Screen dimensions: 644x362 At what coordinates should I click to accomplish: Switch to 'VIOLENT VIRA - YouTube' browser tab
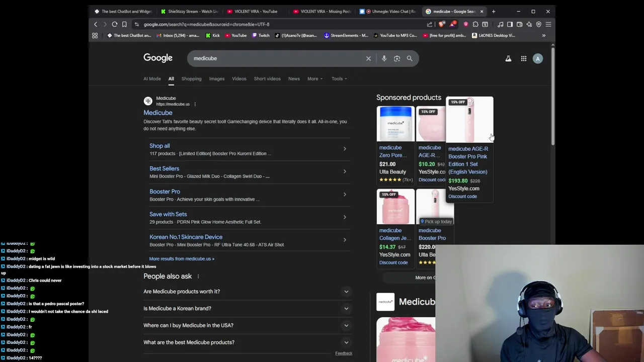pos(256,11)
